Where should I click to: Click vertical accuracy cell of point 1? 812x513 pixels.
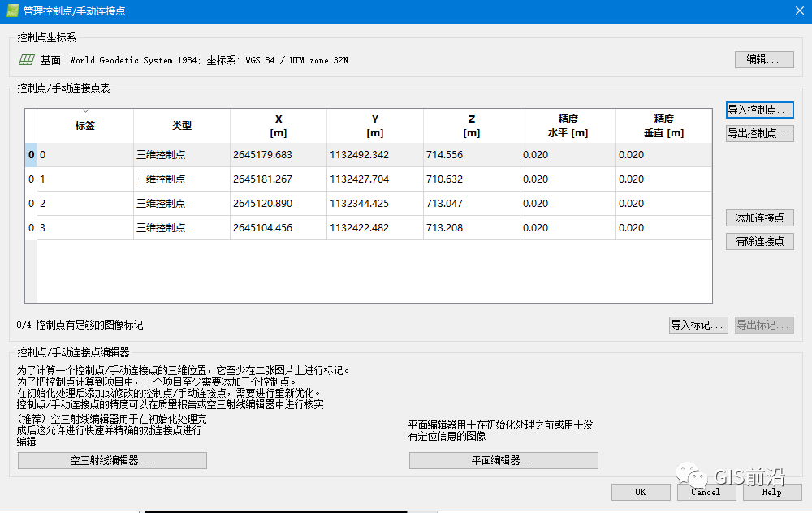664,179
